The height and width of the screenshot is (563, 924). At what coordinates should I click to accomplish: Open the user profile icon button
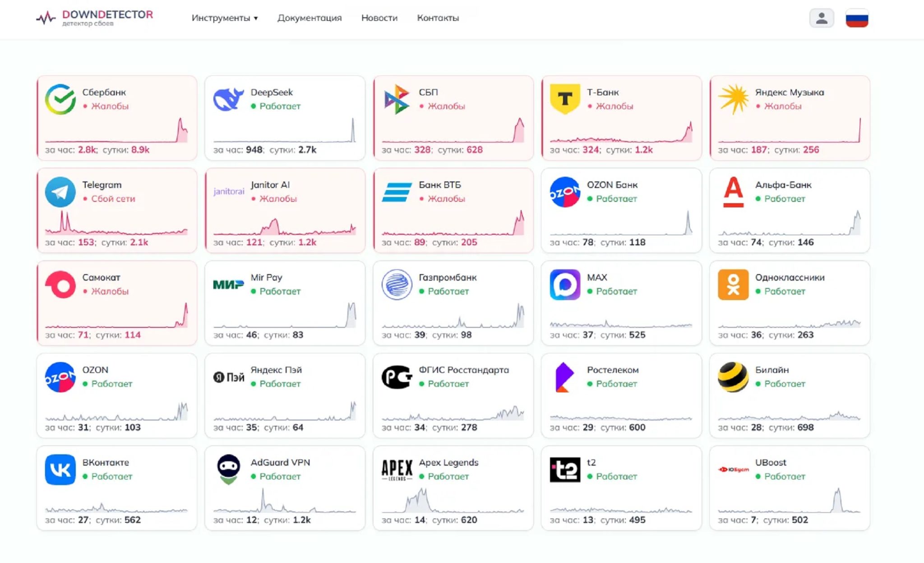tap(821, 19)
